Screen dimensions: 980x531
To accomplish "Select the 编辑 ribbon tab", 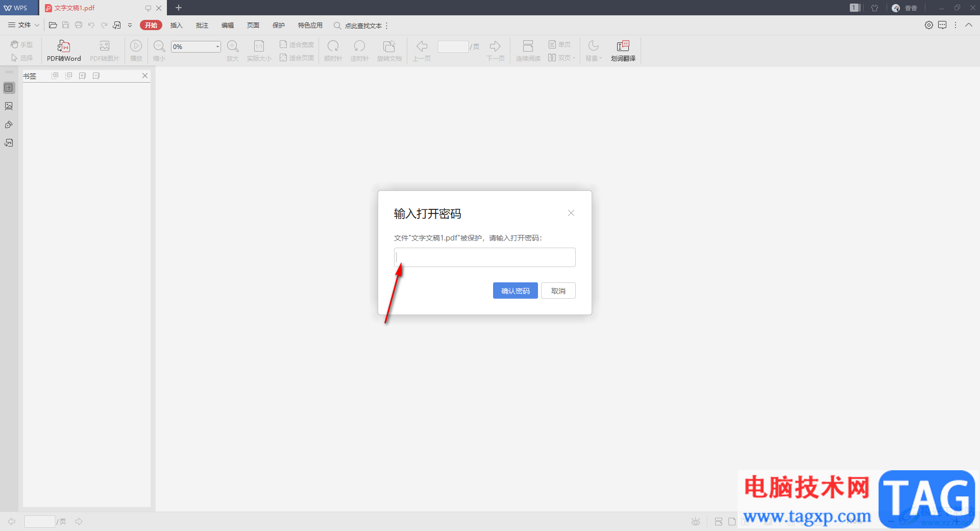I will tap(227, 25).
